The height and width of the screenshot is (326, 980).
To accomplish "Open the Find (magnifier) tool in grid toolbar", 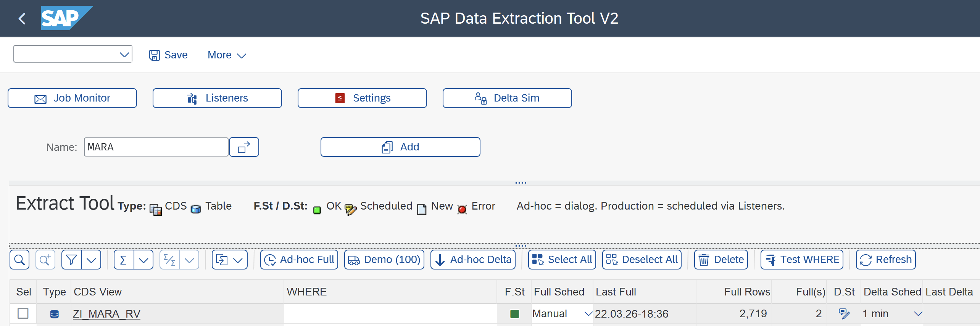I will pyautogui.click(x=19, y=260).
